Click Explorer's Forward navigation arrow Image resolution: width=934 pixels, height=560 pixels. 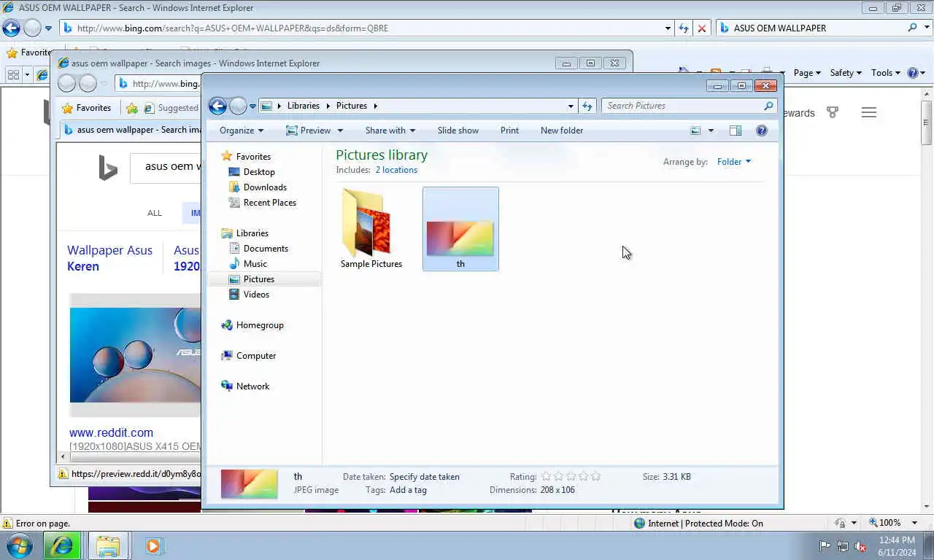tap(238, 106)
